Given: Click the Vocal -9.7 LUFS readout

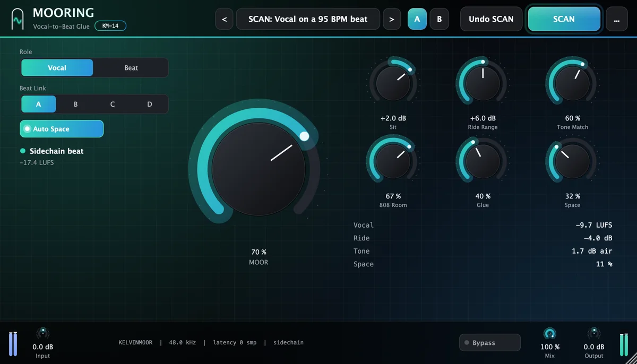Looking at the screenshot, I should [x=483, y=225].
